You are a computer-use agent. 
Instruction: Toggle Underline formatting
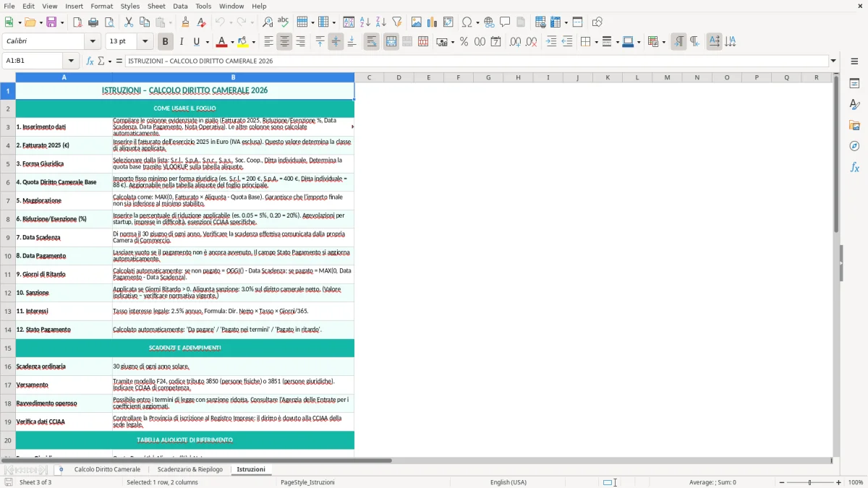click(x=196, y=42)
